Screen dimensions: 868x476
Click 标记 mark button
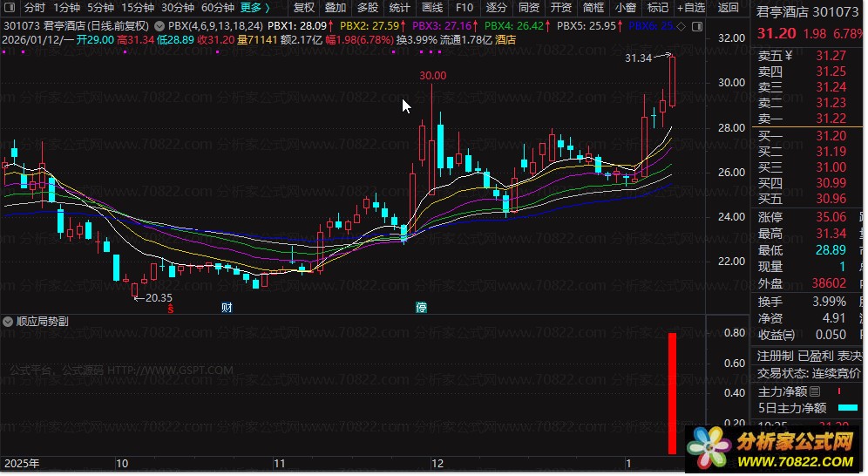[658, 8]
